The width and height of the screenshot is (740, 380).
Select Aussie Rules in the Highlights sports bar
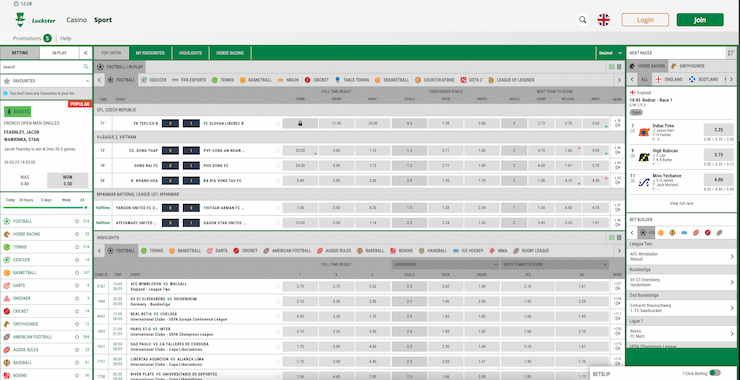click(x=335, y=251)
